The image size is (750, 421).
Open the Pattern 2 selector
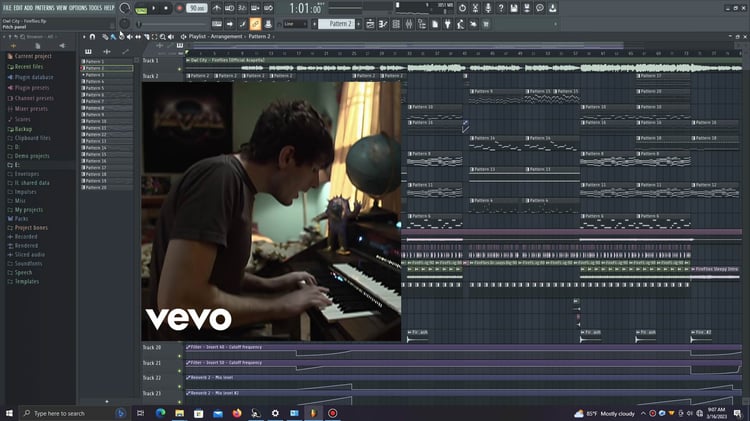[x=336, y=24]
